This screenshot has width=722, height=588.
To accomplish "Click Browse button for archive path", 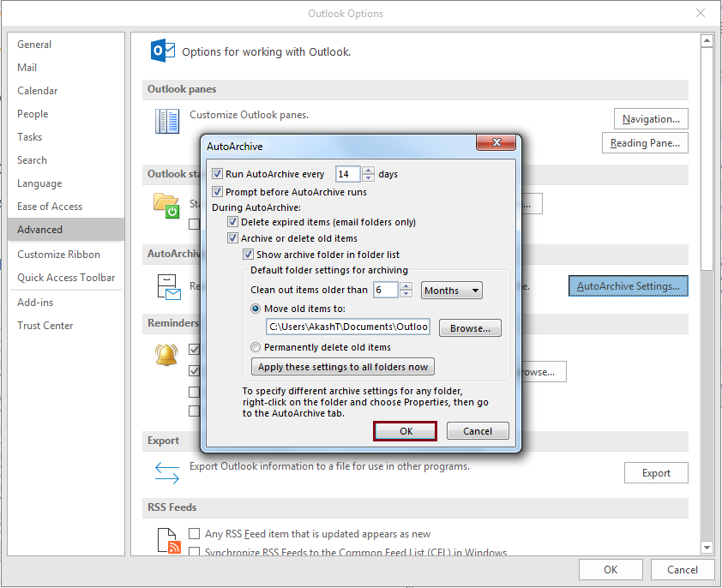I will coord(470,328).
